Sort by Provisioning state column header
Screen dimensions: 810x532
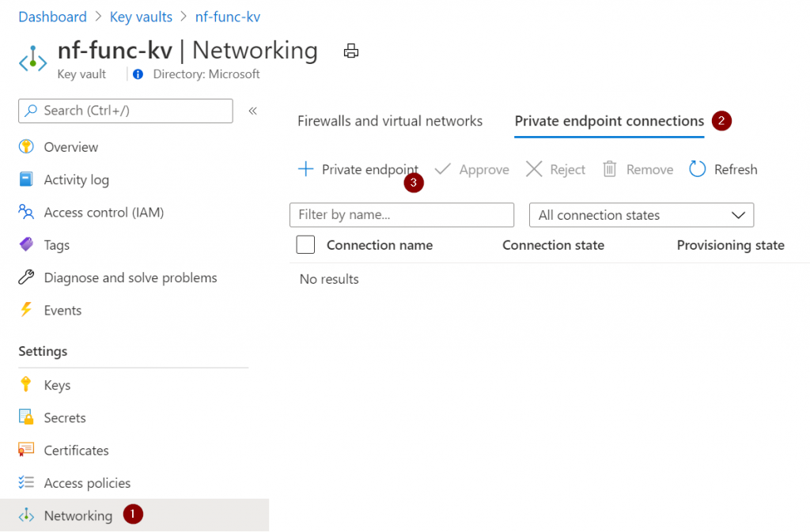tap(730, 245)
